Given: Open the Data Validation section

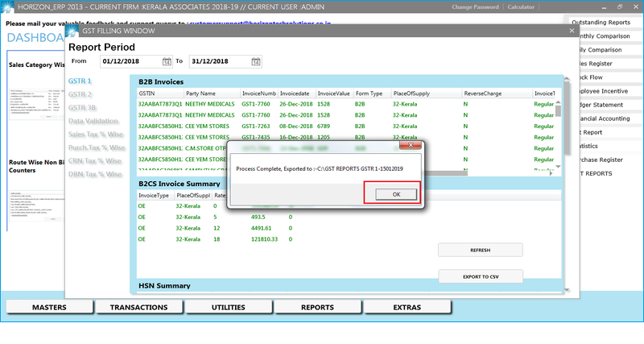Looking at the screenshot, I should pyautogui.click(x=95, y=122).
